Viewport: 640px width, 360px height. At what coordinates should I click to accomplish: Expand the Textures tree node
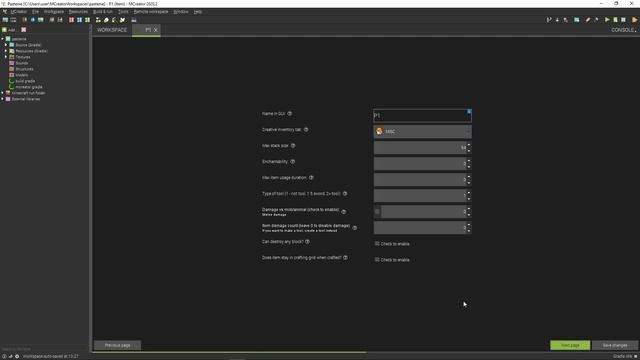tap(6, 57)
